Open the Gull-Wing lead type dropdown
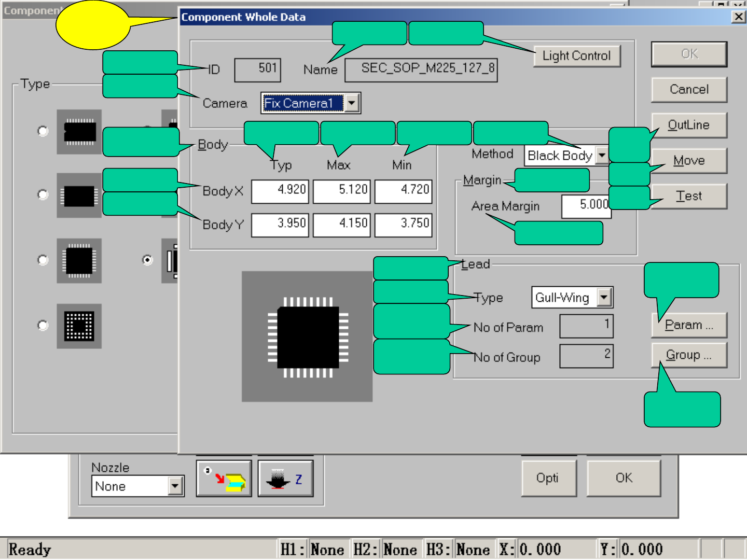Screen dimensions: 747x560 click(x=604, y=298)
